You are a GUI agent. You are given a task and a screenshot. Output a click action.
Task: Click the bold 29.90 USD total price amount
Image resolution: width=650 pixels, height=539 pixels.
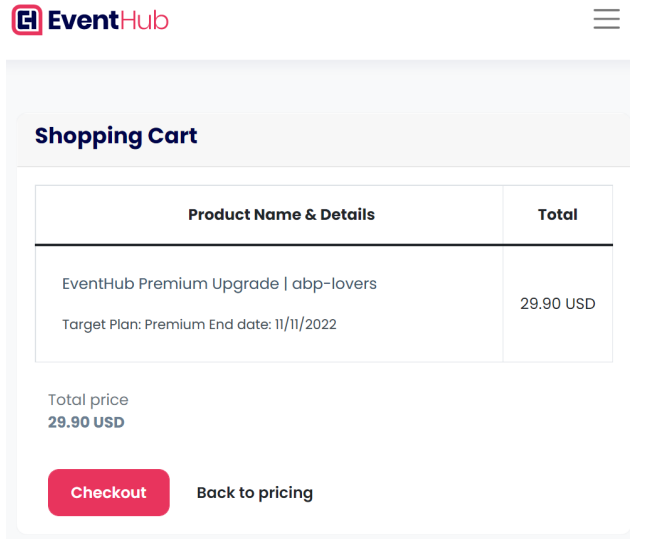coord(86,422)
